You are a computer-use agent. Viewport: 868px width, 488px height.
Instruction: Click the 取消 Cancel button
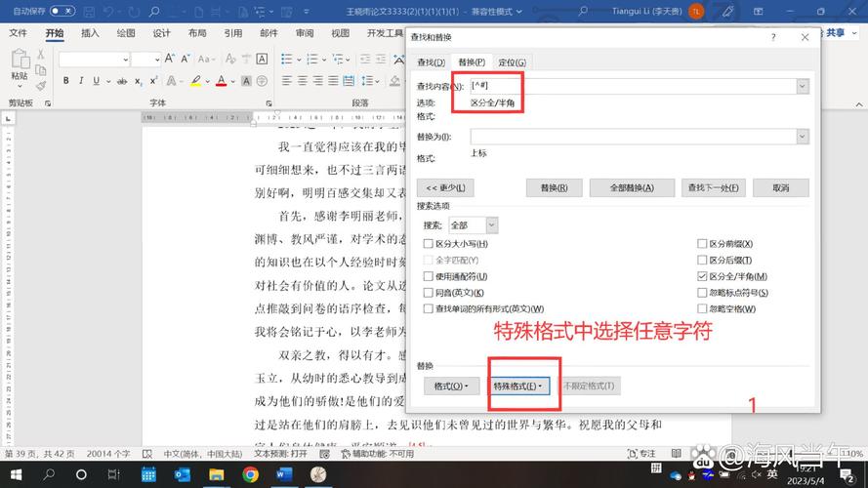pos(780,187)
